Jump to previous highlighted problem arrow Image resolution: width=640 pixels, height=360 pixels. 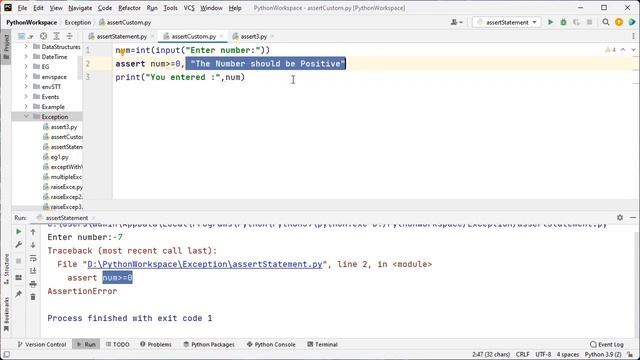click(623, 50)
